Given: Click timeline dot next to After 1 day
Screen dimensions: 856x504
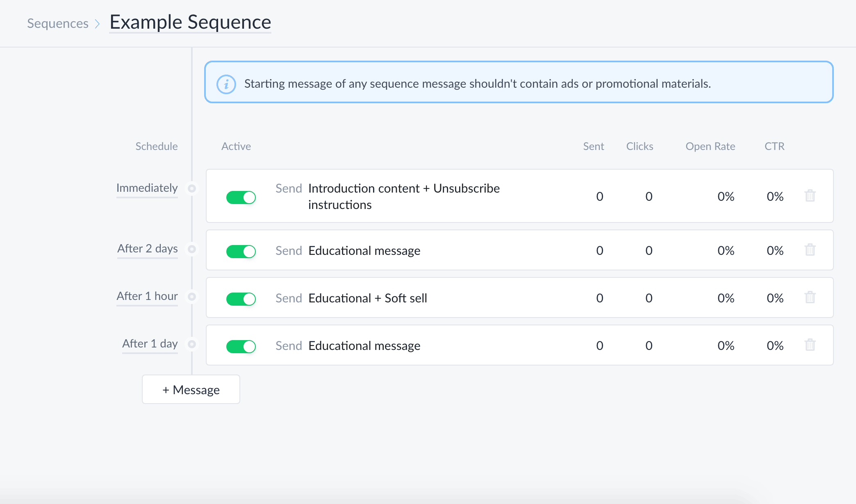Looking at the screenshot, I should tap(192, 344).
